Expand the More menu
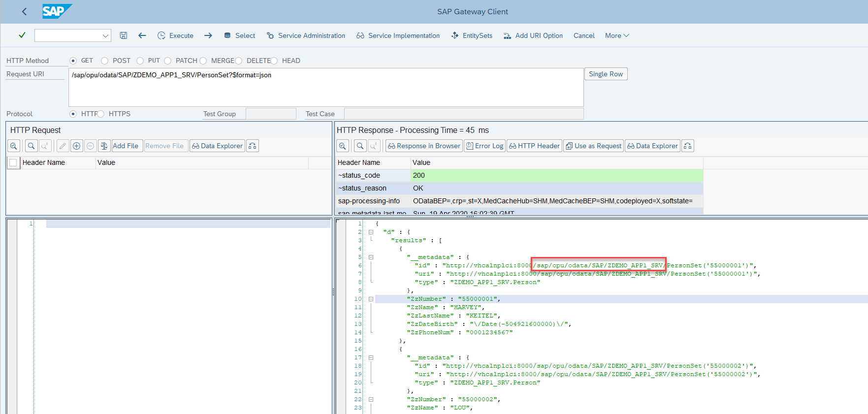Screen dimensions: 868x414 click(x=617, y=35)
